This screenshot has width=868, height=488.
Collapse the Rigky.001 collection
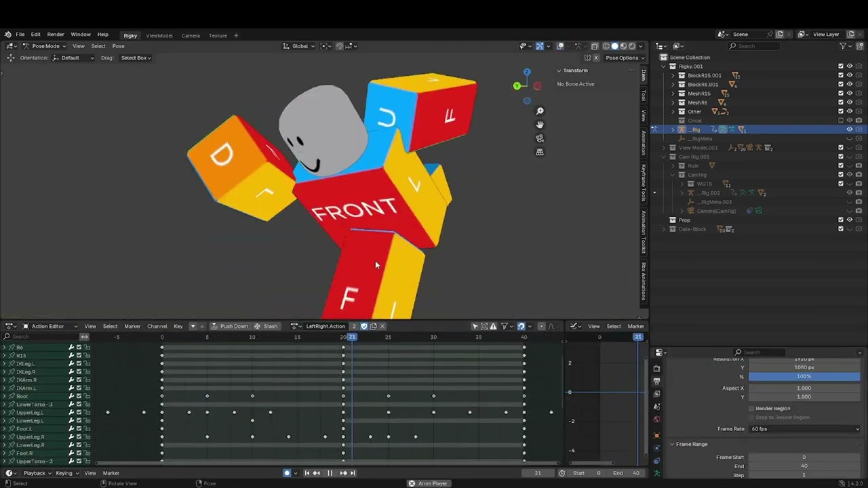(x=664, y=66)
